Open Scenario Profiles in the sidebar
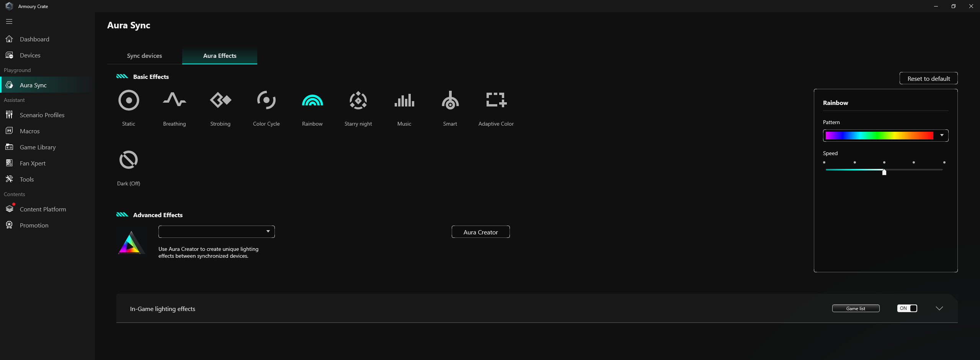The height and width of the screenshot is (360, 980). tap(47, 115)
